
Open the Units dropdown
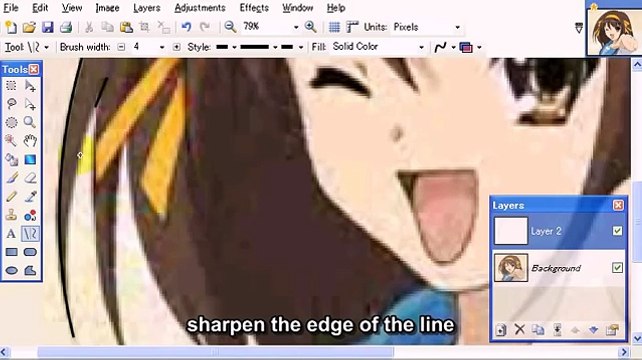pyautogui.click(x=457, y=27)
